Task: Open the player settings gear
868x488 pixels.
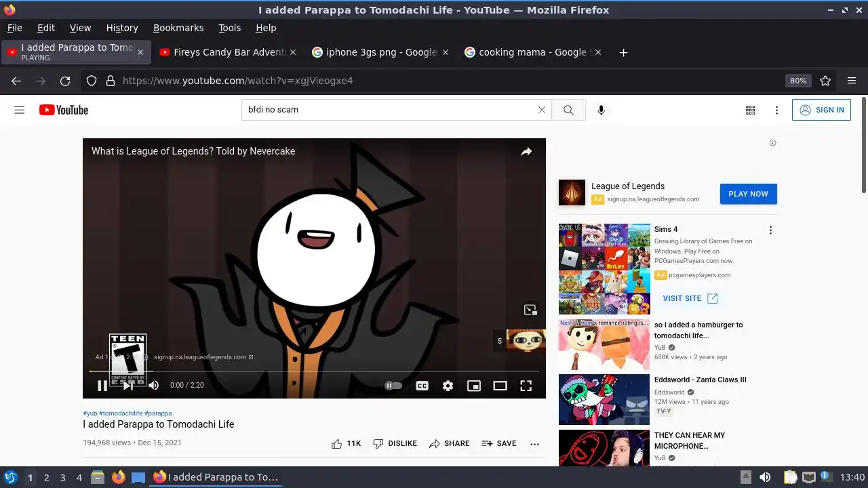Action: (448, 386)
